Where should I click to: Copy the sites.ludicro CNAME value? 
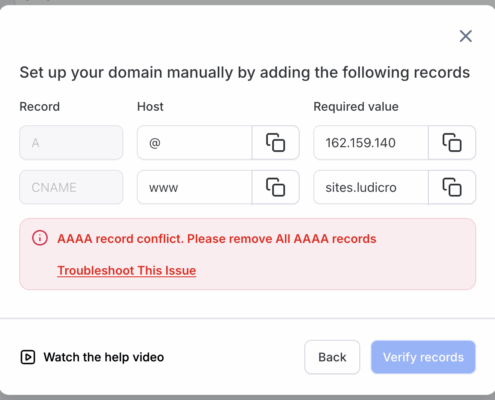pos(452,187)
